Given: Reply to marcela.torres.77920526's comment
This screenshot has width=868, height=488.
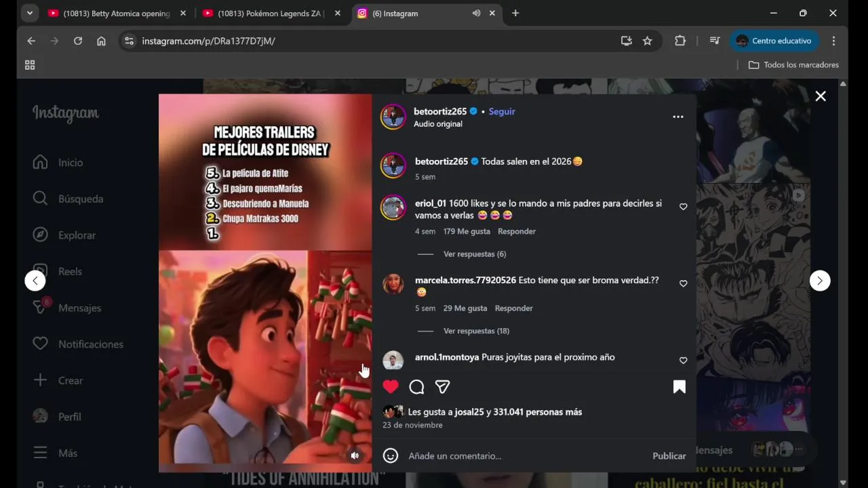Looking at the screenshot, I should click(x=514, y=308).
